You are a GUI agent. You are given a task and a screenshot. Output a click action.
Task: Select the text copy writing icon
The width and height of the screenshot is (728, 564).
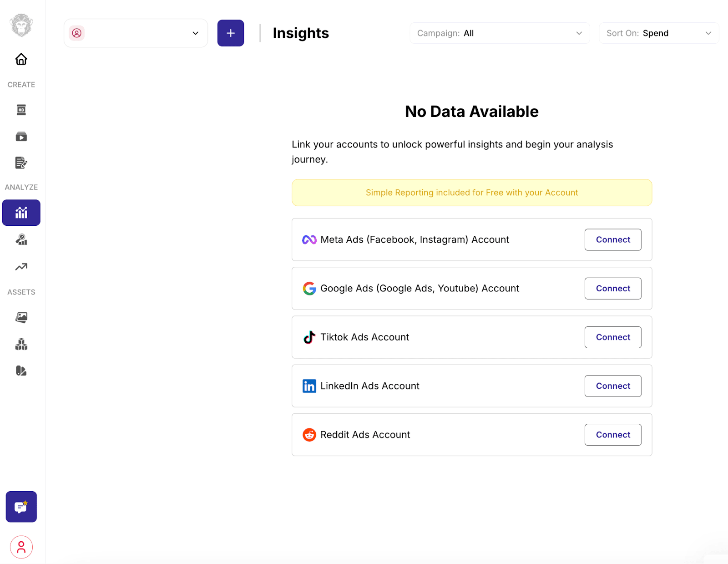(x=21, y=163)
